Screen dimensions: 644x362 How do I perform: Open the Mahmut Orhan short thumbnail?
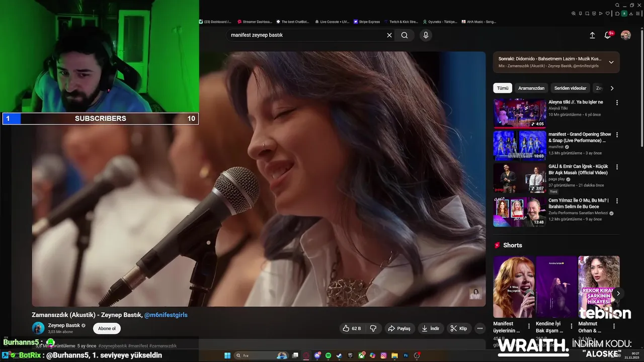[x=599, y=287]
